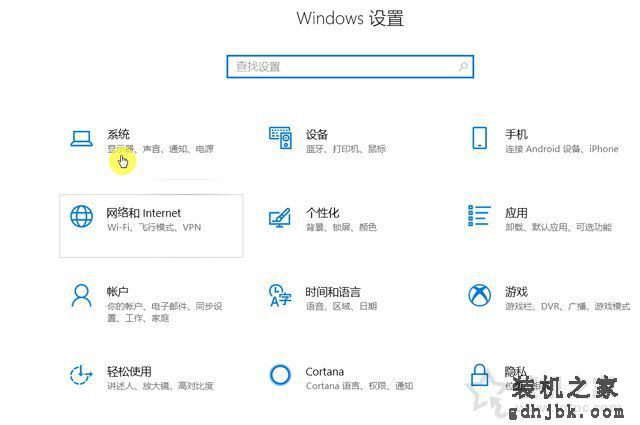Click the 卸载、默认应用、可选功能 description
This screenshot has width=640, height=425.
tap(558, 227)
